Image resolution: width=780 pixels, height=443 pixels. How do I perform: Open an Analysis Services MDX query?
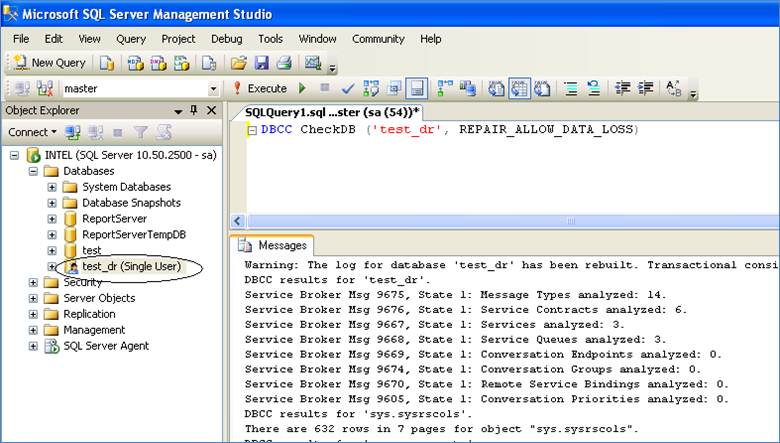pos(135,63)
